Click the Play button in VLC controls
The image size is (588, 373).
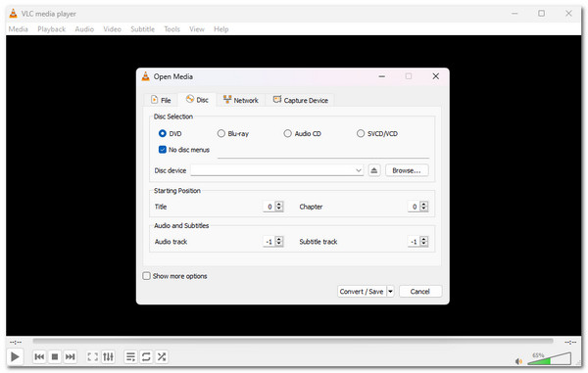point(15,356)
